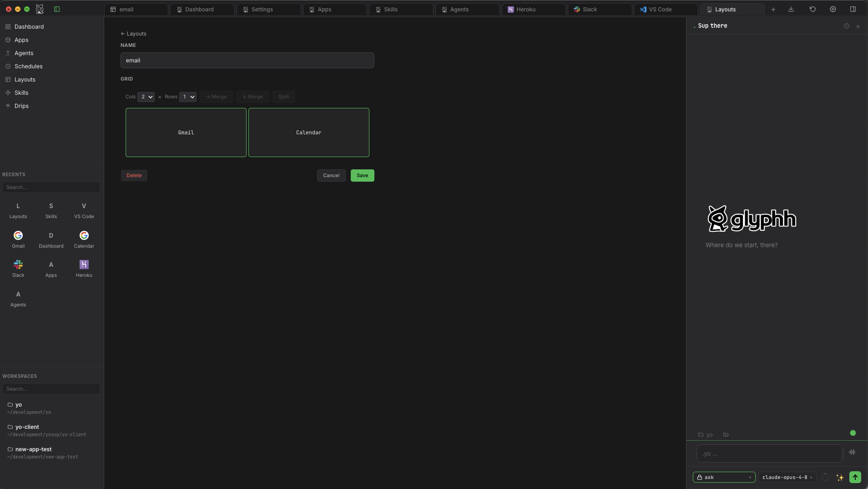
Task: Switch to the Skills tab
Action: pos(401,10)
